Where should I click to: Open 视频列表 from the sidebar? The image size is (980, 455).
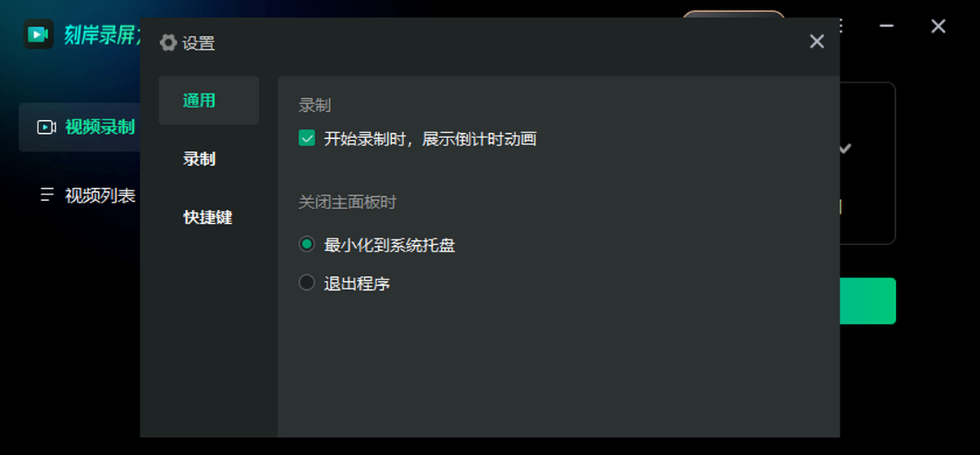point(100,195)
